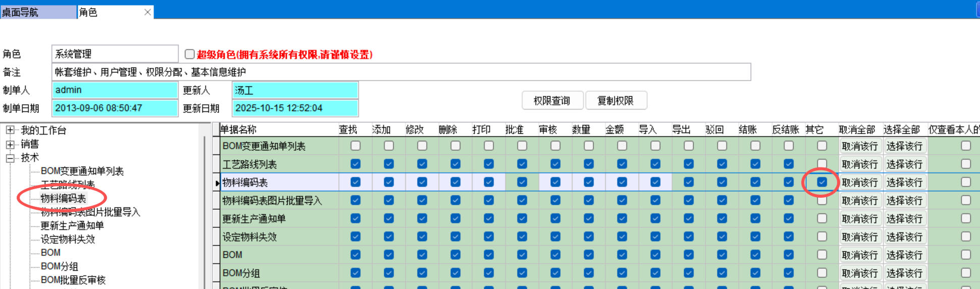This screenshot has width=980, height=289.
Task: Expand the 销售 tree node
Action: coord(10,144)
